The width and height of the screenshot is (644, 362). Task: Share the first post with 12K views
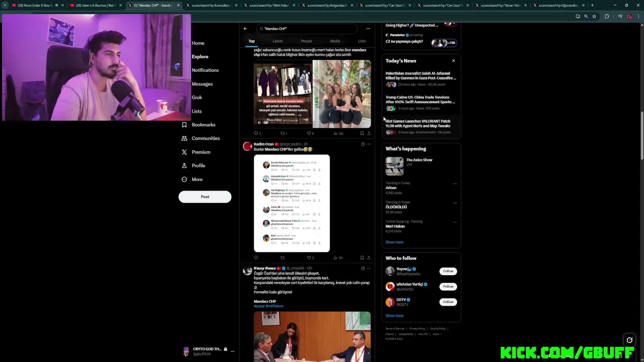tap(369, 133)
